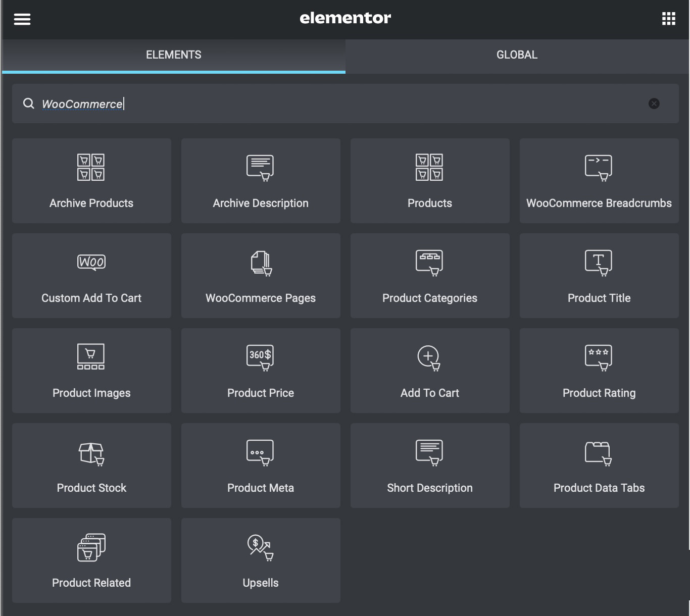Viewport: 690px width, 616px height.
Task: Select the WooCommerce Breadcrumbs widget
Action: (x=599, y=181)
